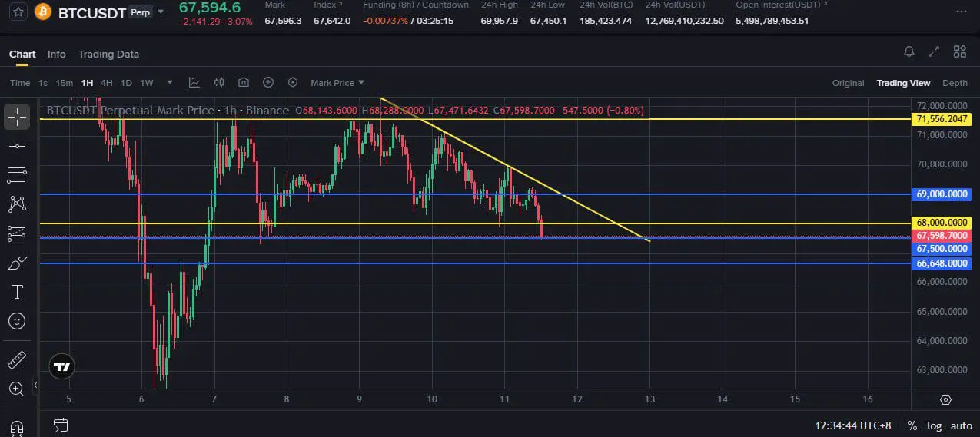Open Index price link arrow
The image size is (980, 437).
click(x=342, y=5)
